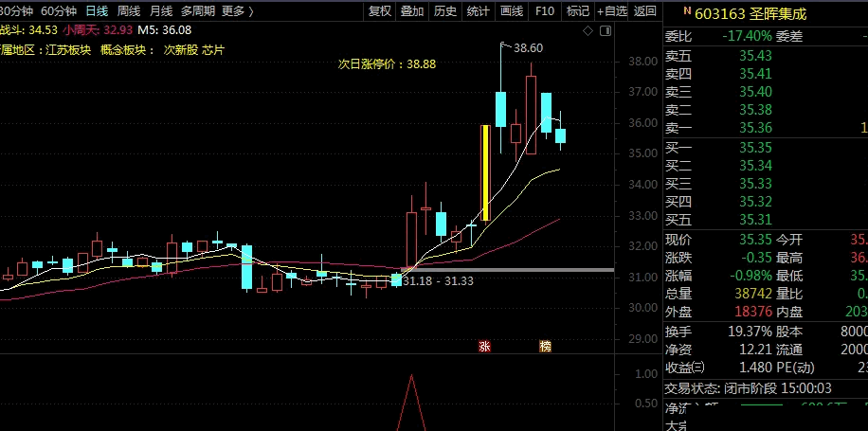Image resolution: width=868 pixels, height=431 pixels.
Task: Click the 买四 price 35.32
Action: 755,202
